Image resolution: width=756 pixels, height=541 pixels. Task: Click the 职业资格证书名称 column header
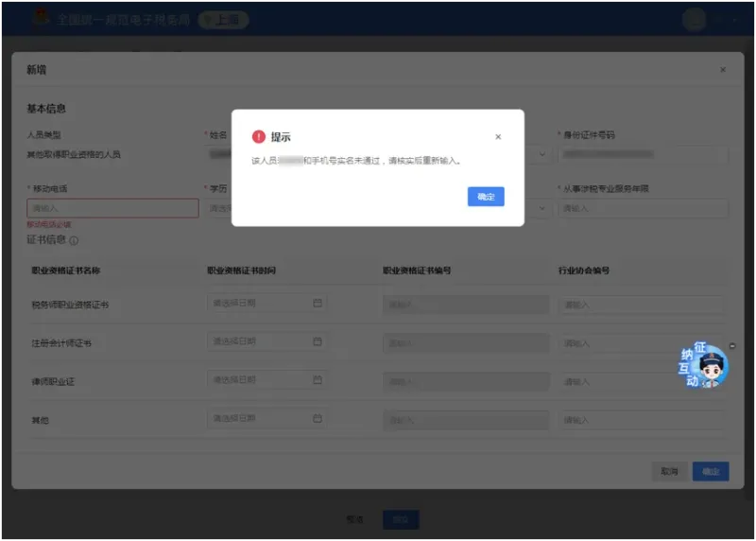(66, 270)
